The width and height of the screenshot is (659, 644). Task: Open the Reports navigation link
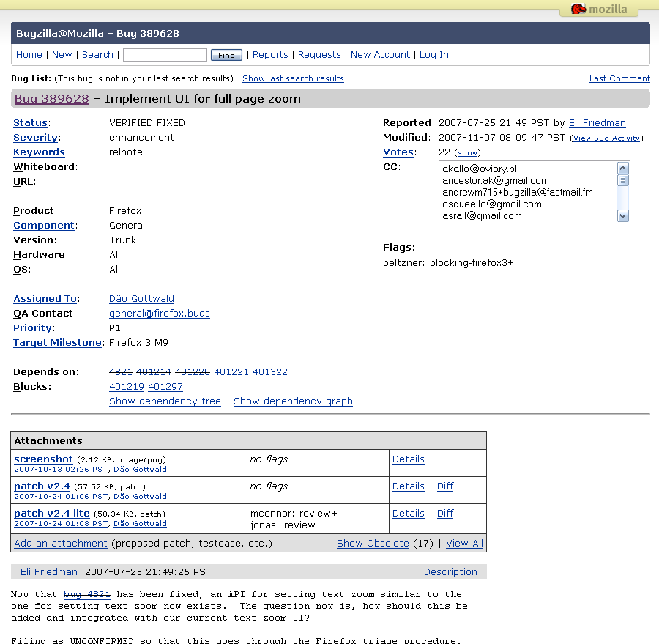[x=270, y=55]
